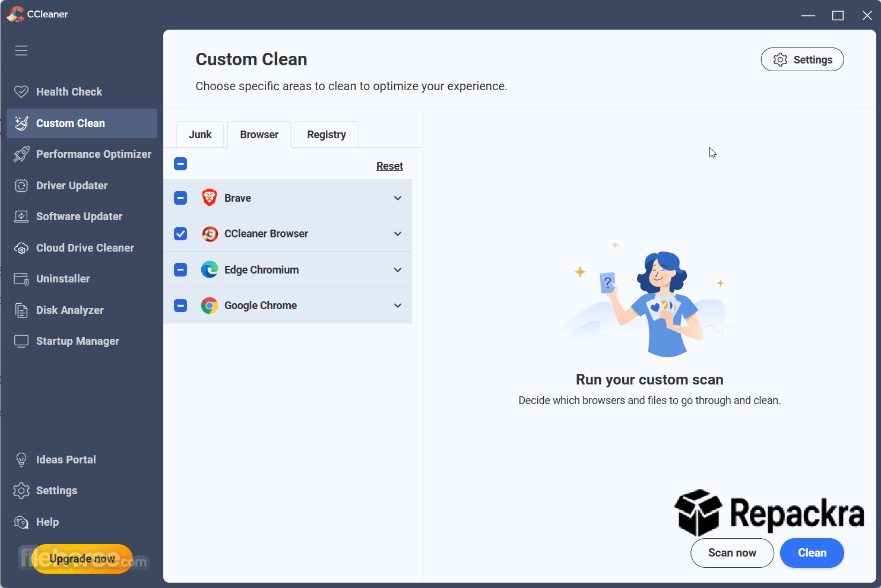Open the hamburger menu in sidebar
The image size is (881, 588).
pyautogui.click(x=21, y=50)
